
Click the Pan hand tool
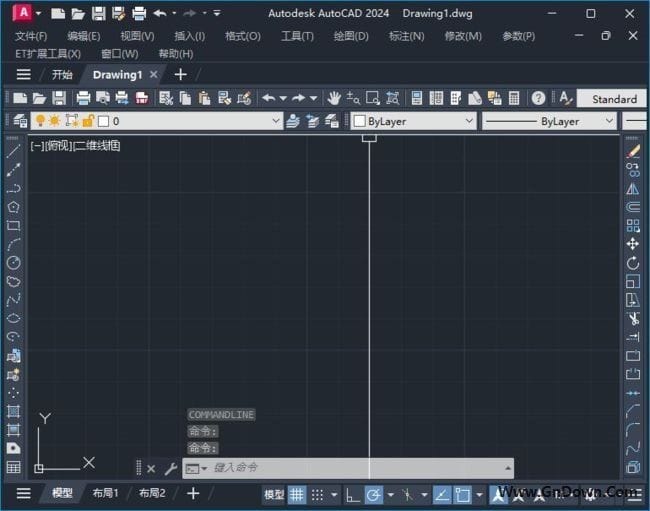334,98
